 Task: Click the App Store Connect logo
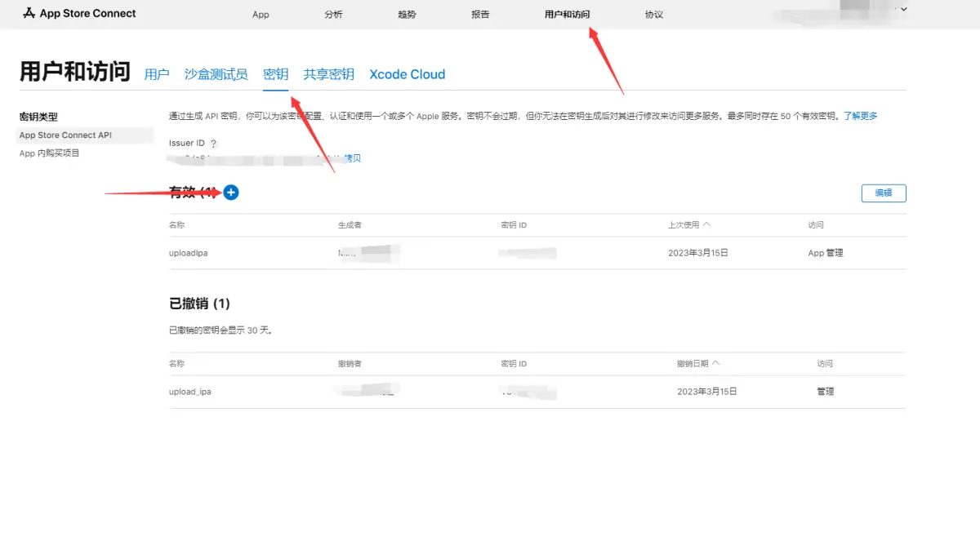(78, 13)
